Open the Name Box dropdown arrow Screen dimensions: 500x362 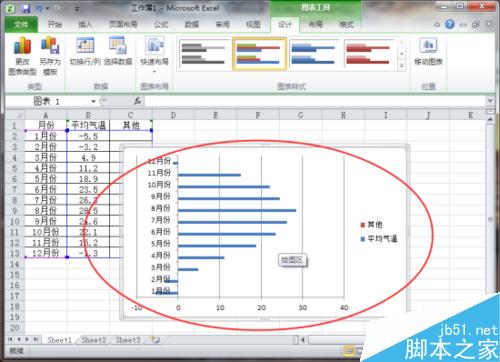click(94, 101)
